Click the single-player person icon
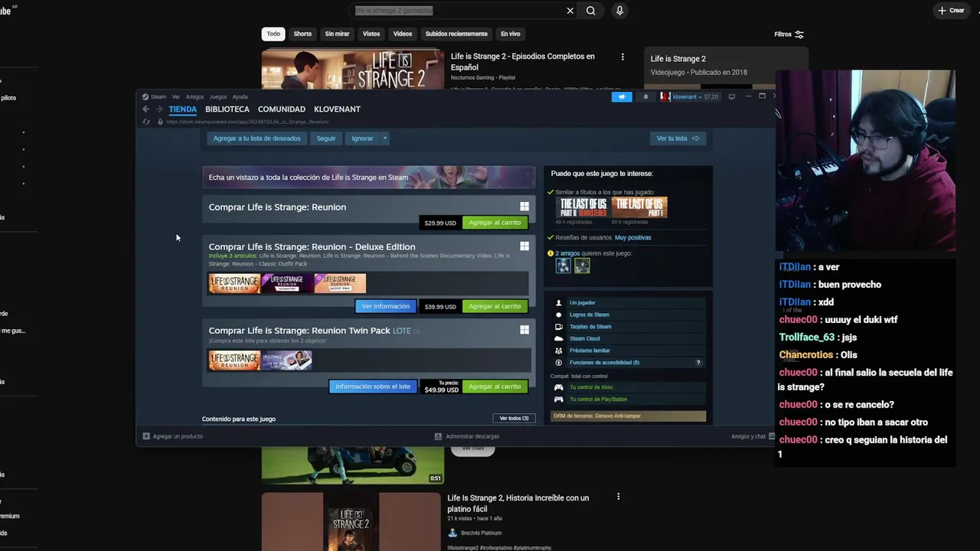The width and height of the screenshot is (980, 551). click(x=559, y=303)
